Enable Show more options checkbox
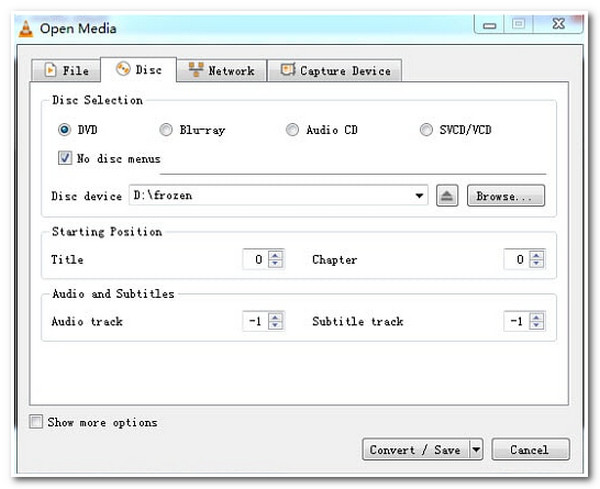The image size is (600, 489). [x=36, y=422]
